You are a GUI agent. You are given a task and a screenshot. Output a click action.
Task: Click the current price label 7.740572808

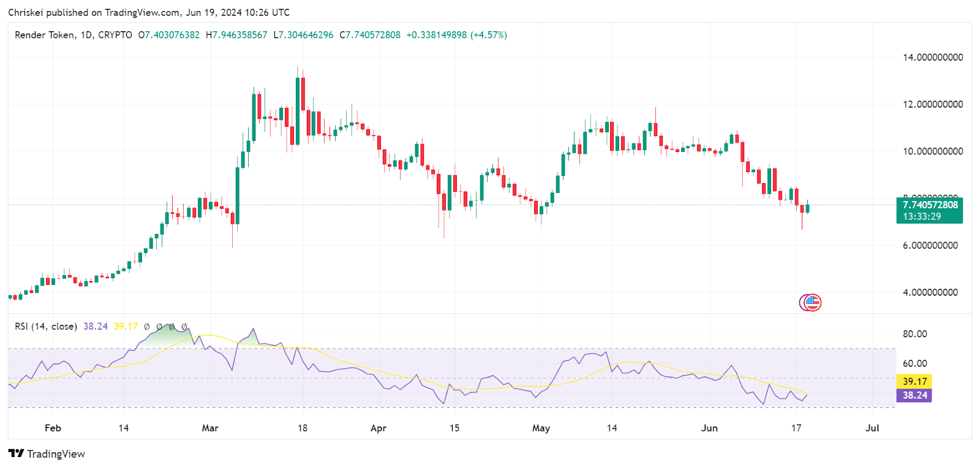(x=930, y=205)
